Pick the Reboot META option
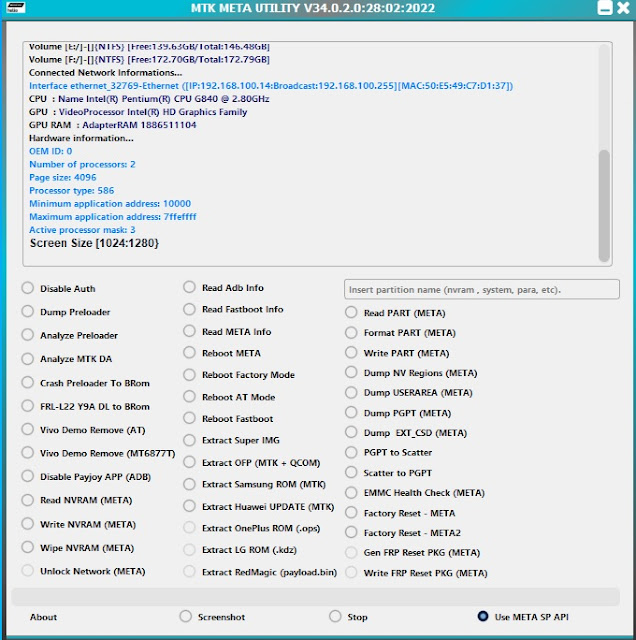 tap(189, 353)
